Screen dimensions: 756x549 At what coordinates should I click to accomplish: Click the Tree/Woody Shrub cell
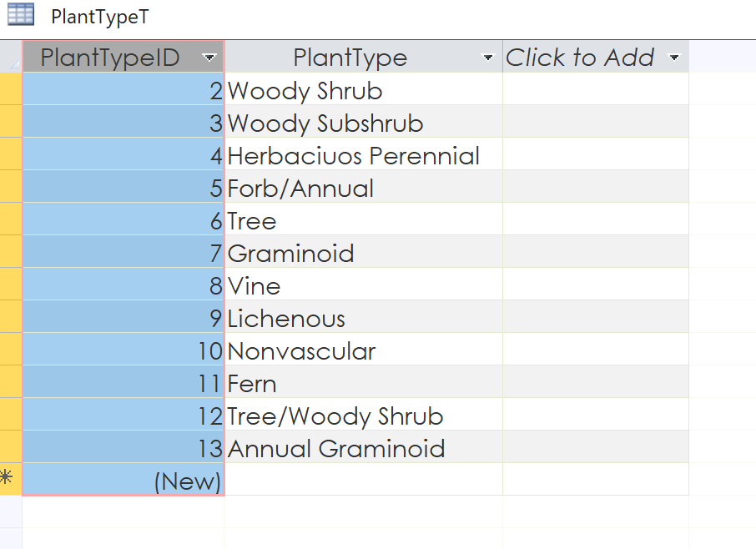point(364,414)
